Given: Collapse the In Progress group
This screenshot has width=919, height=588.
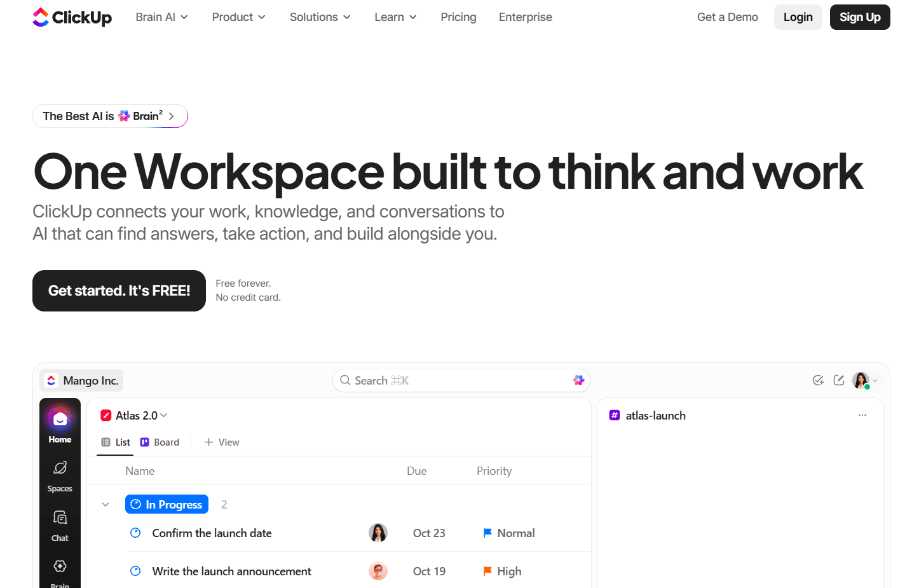Looking at the screenshot, I should pyautogui.click(x=106, y=505).
